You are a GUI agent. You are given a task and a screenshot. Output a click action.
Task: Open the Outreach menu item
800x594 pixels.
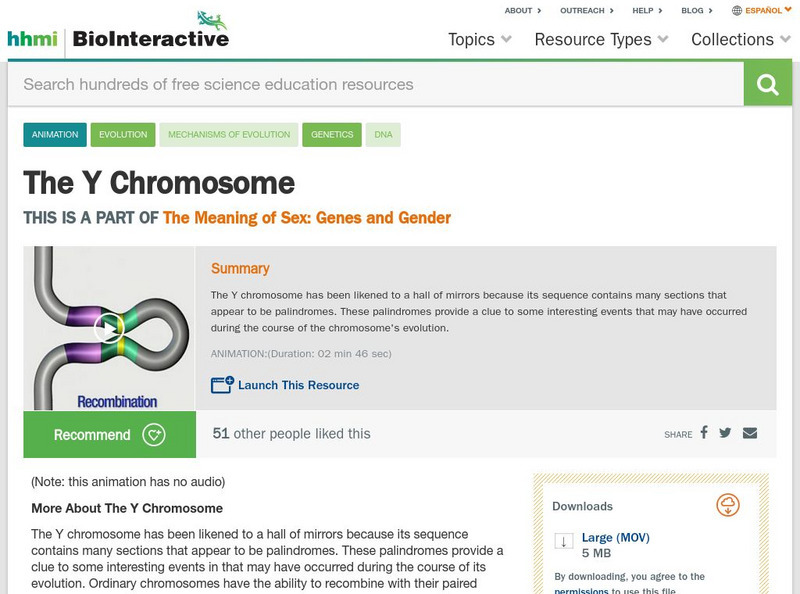coord(587,11)
